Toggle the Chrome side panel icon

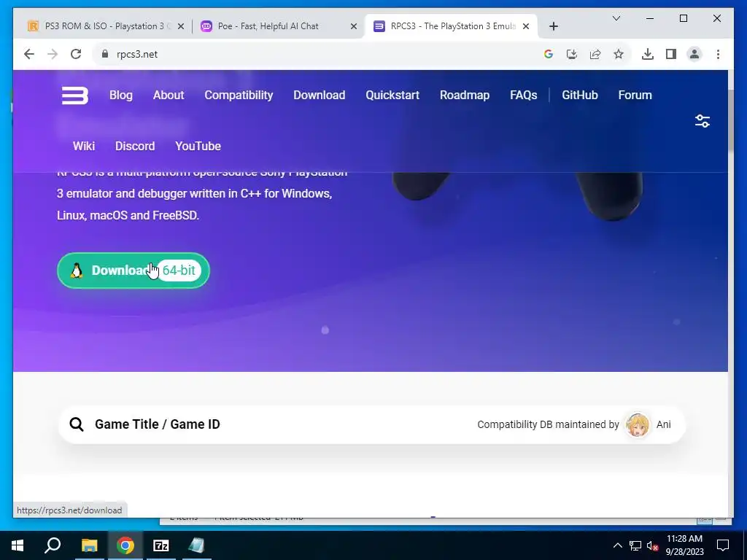point(671,54)
